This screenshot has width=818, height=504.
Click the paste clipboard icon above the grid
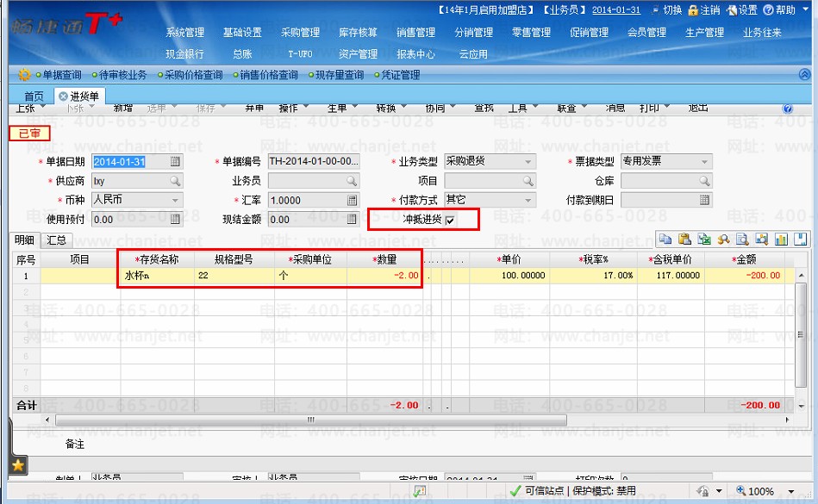[684, 239]
